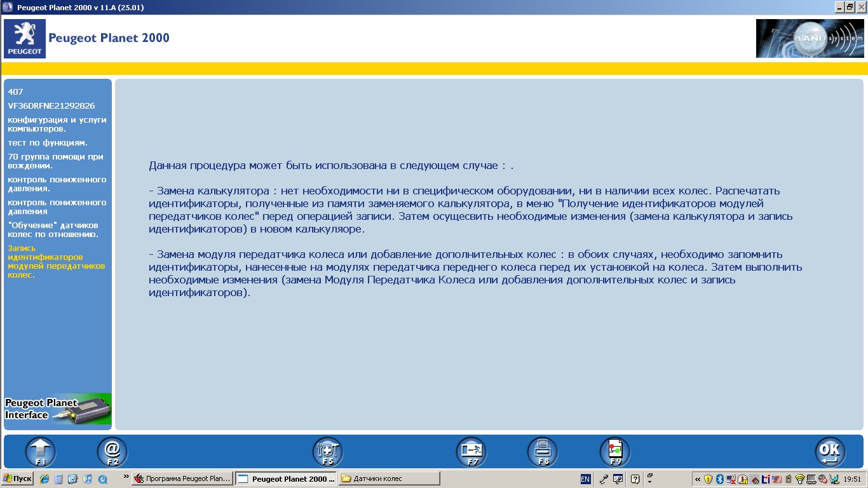Click the F2 @ button
The image size is (868, 488).
tap(112, 452)
